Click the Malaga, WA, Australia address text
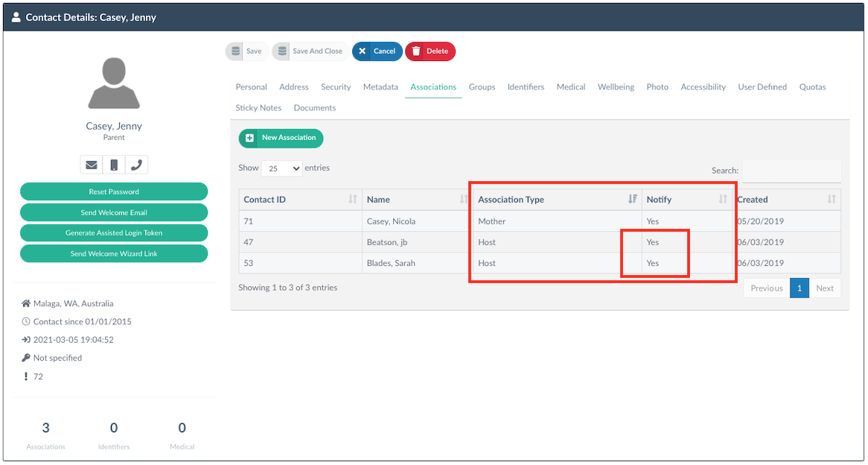868x465 pixels. click(x=73, y=304)
